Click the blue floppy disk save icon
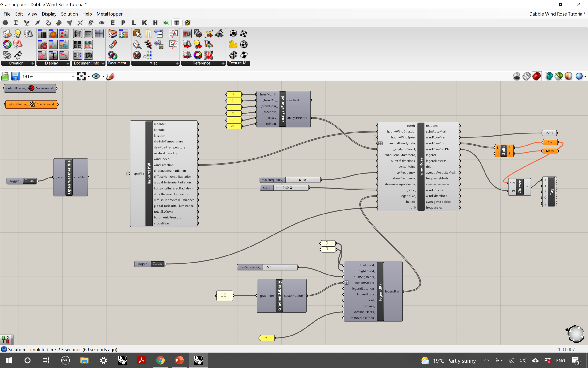588x368 pixels. 15,76
